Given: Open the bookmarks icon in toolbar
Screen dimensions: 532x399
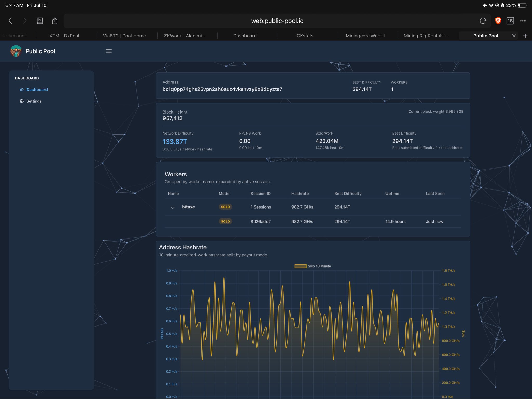Looking at the screenshot, I should tap(40, 21).
